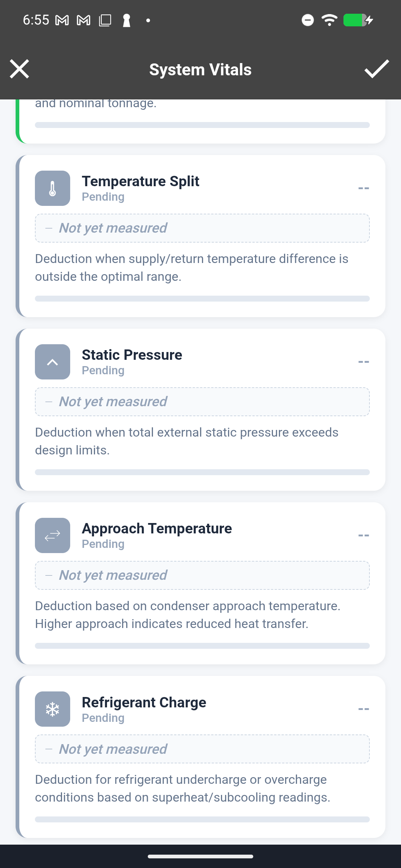This screenshot has width=401, height=868.
Task: Tap Temperature Split 'Not yet measured' field
Action: tap(202, 228)
